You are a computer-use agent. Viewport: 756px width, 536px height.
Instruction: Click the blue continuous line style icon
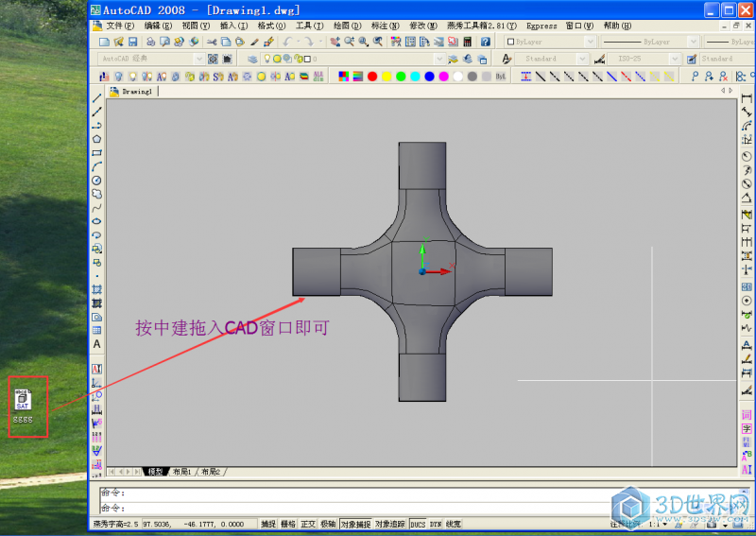coord(611,77)
